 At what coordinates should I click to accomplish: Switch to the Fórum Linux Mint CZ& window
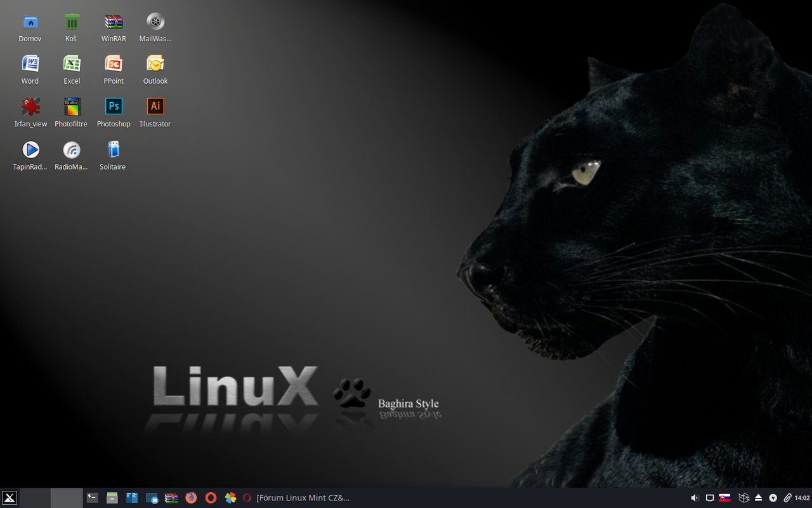(x=296, y=498)
